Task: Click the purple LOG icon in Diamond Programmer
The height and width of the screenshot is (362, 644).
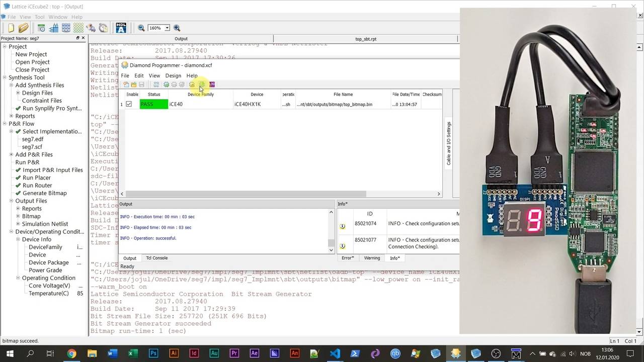Action: (212, 84)
